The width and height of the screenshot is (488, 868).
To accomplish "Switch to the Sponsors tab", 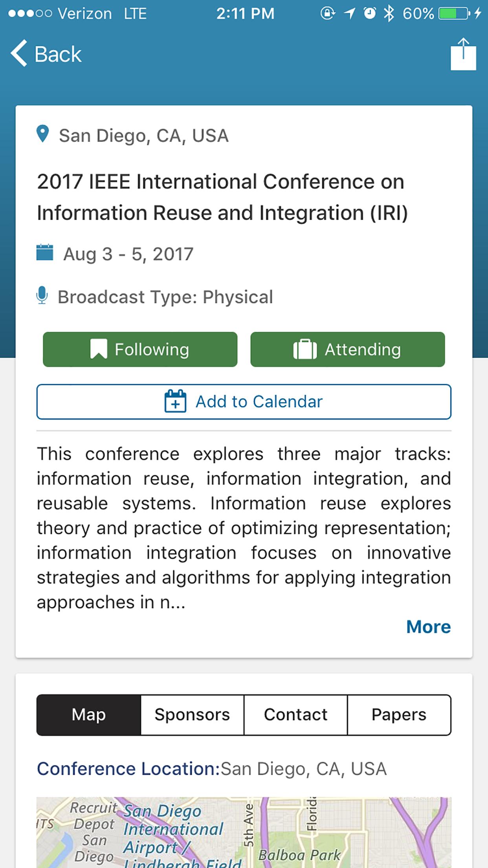I will 192,715.
